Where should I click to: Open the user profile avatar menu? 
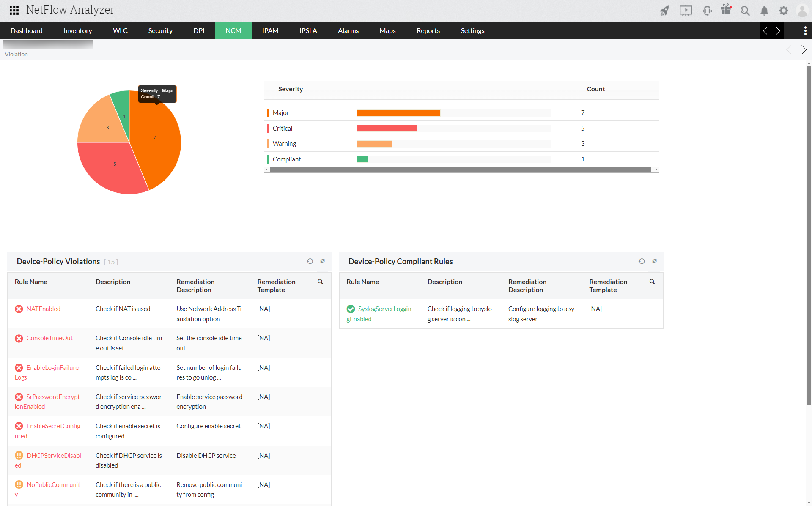pos(802,11)
